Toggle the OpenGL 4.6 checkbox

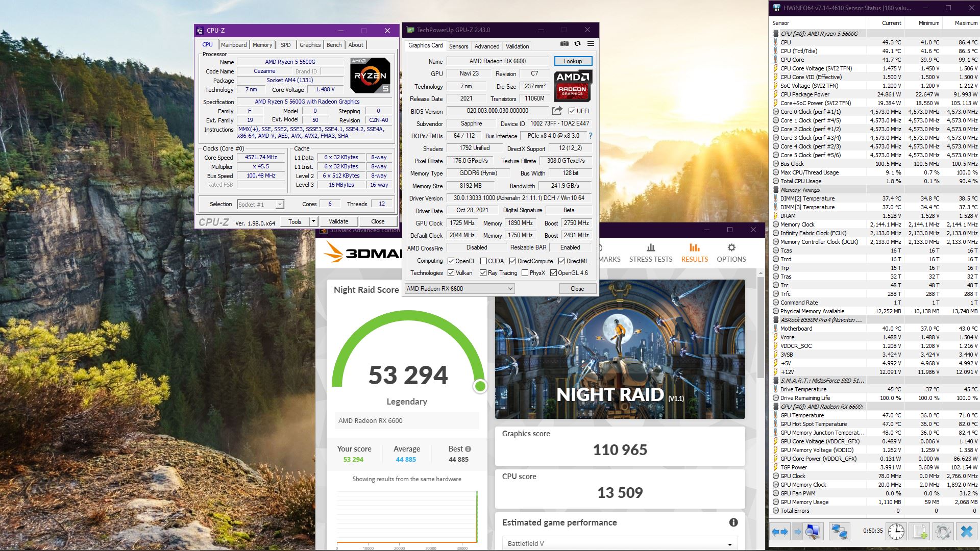pos(553,273)
